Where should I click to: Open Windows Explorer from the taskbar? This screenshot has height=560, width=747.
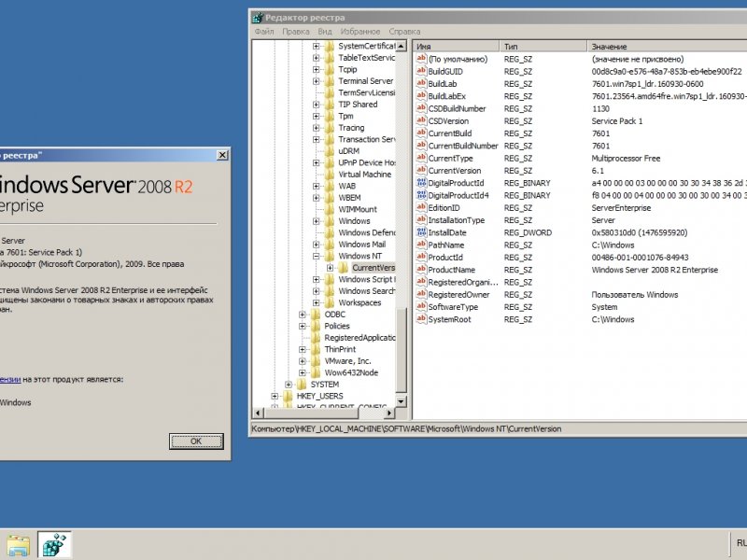pos(18,545)
